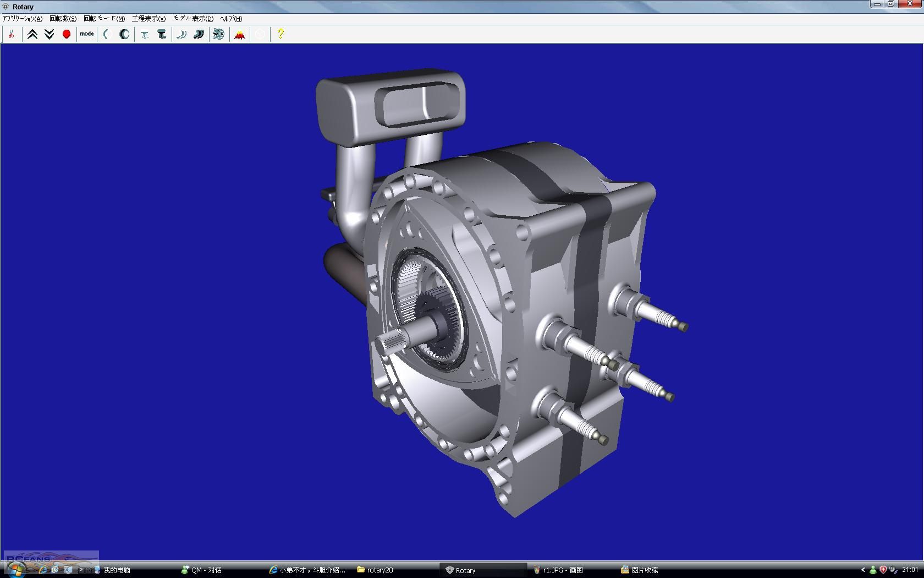Click the engine assembly model icon

(219, 34)
